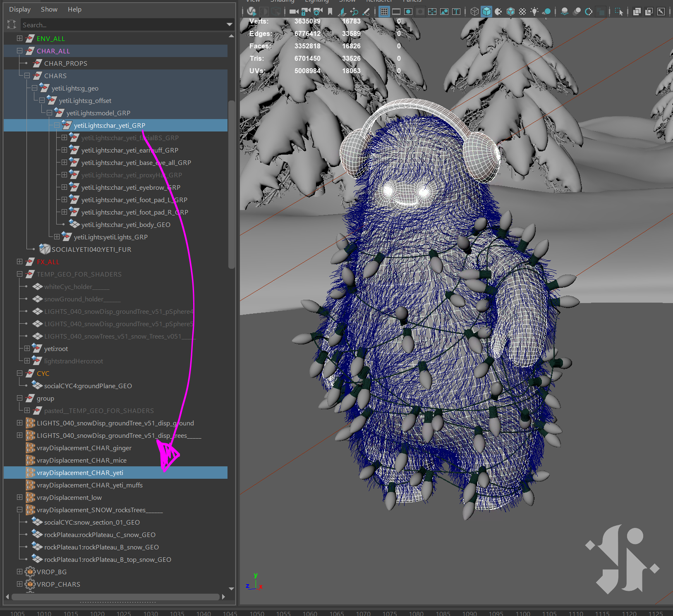Select vrayDisplacement_CHAR_ginger
Screen dimensions: 673x616
[84, 448]
